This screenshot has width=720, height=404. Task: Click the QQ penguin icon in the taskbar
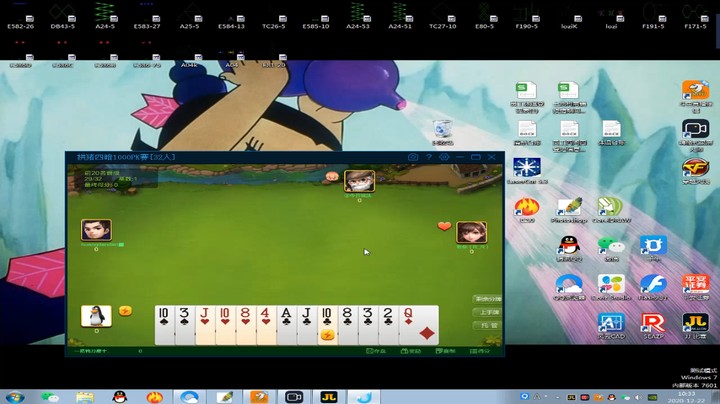(x=119, y=397)
